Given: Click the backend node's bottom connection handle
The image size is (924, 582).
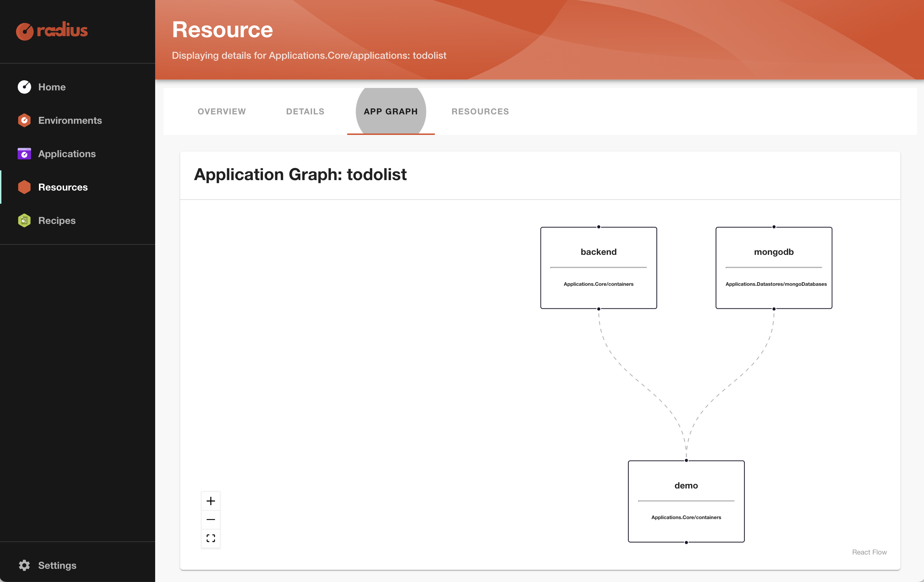Looking at the screenshot, I should point(599,309).
